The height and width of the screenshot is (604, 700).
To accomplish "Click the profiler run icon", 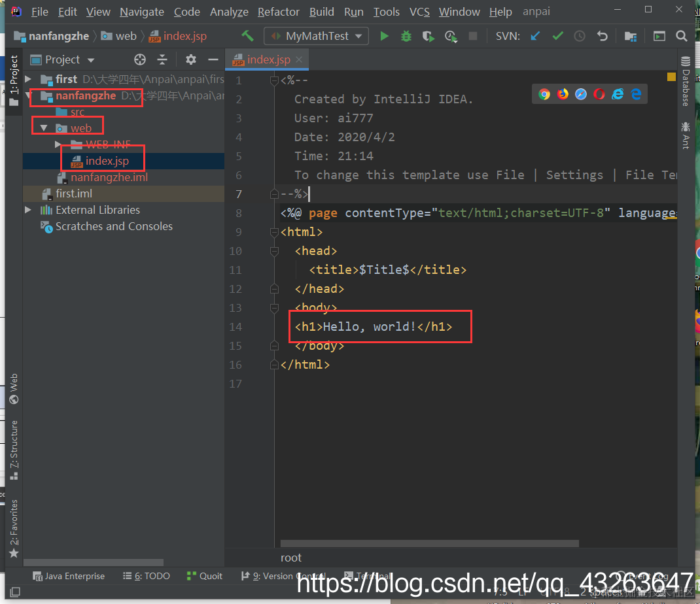I will pyautogui.click(x=451, y=36).
